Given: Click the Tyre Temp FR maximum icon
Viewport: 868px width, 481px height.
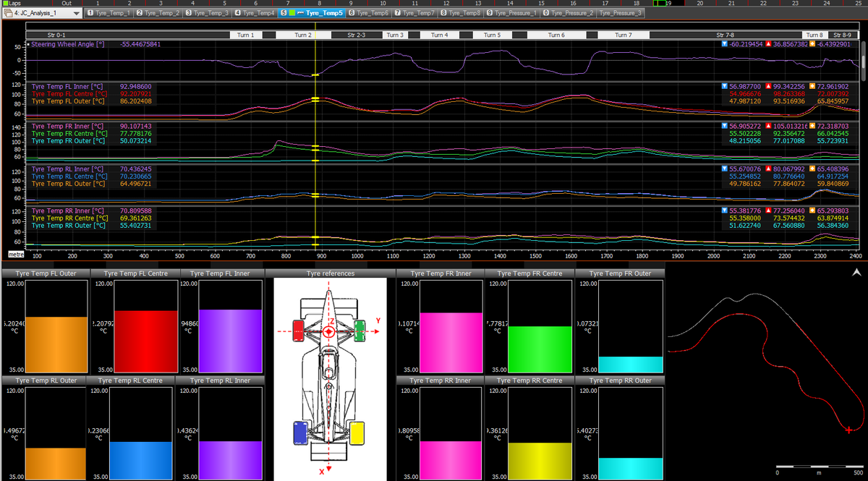Looking at the screenshot, I should pos(769,126).
